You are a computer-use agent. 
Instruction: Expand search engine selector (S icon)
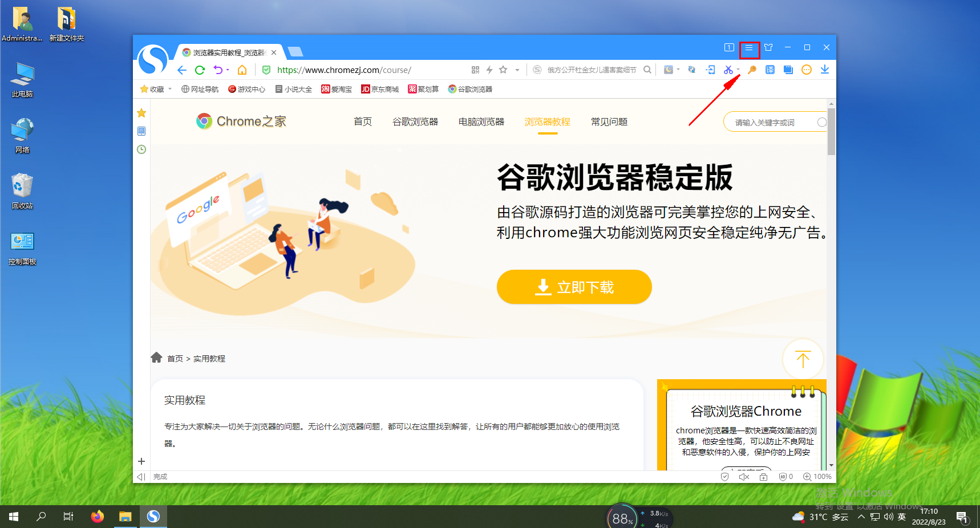(537, 70)
